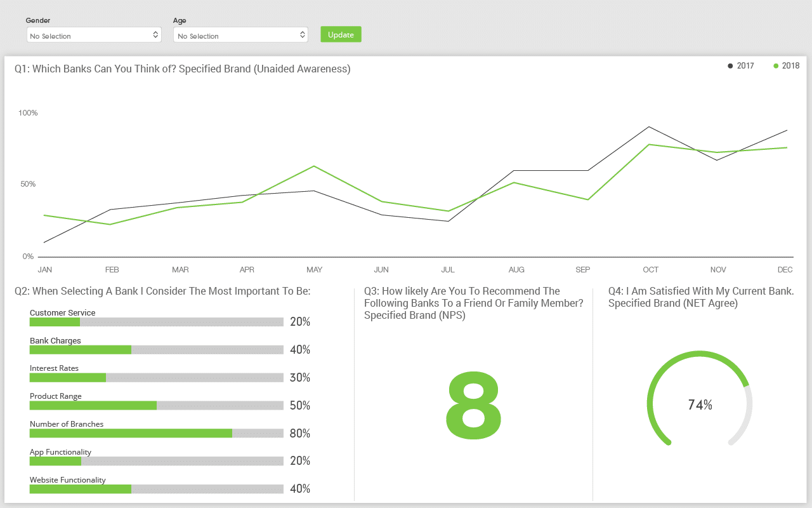Open the Gender filter dropdown

click(x=94, y=35)
